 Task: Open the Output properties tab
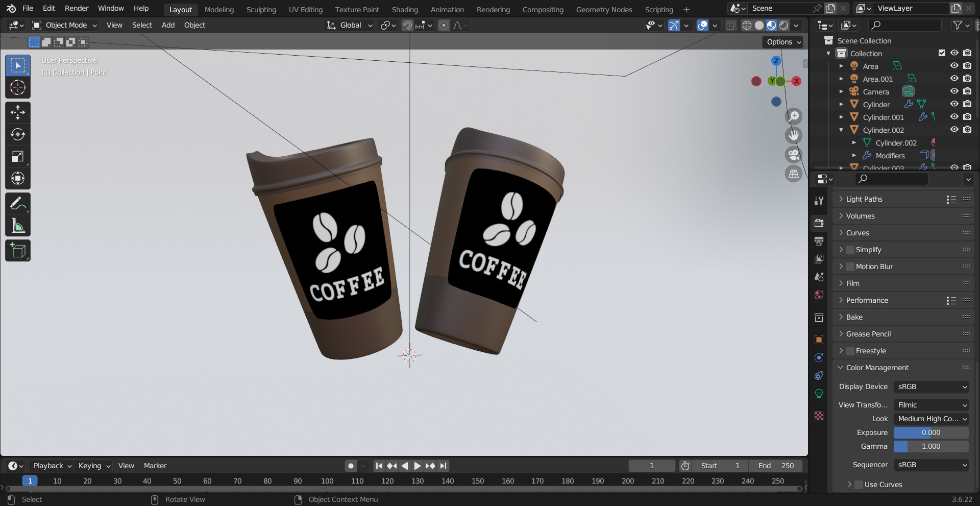[x=819, y=241]
